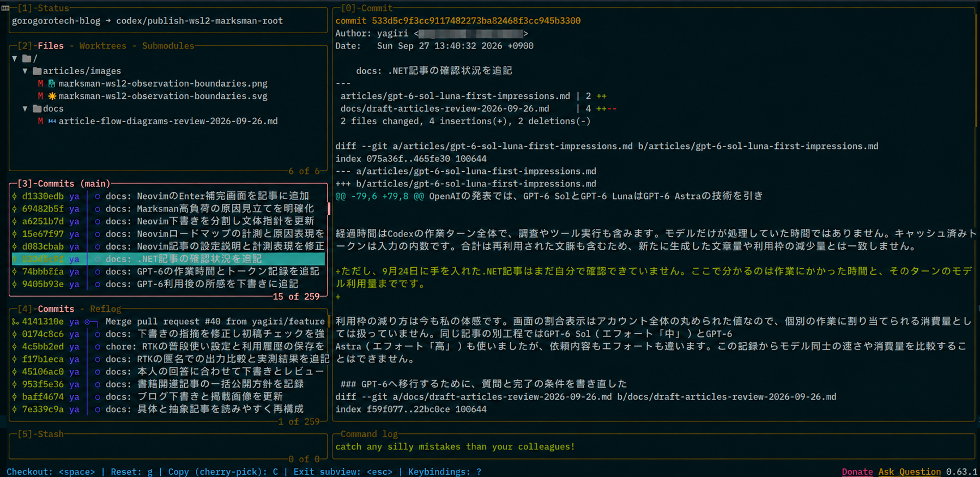Click the commit marker icon for 0174c8c6

click(x=14, y=334)
